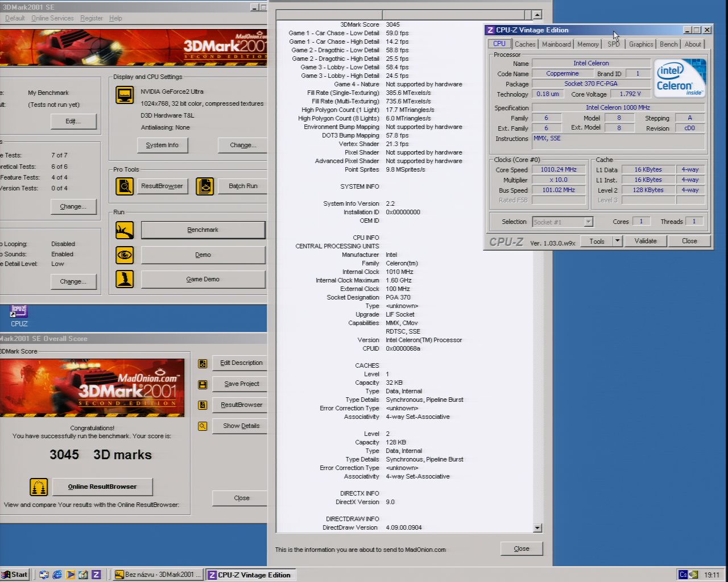Click the Edit... button under My Benchmark
The image size is (728, 582).
click(x=73, y=121)
